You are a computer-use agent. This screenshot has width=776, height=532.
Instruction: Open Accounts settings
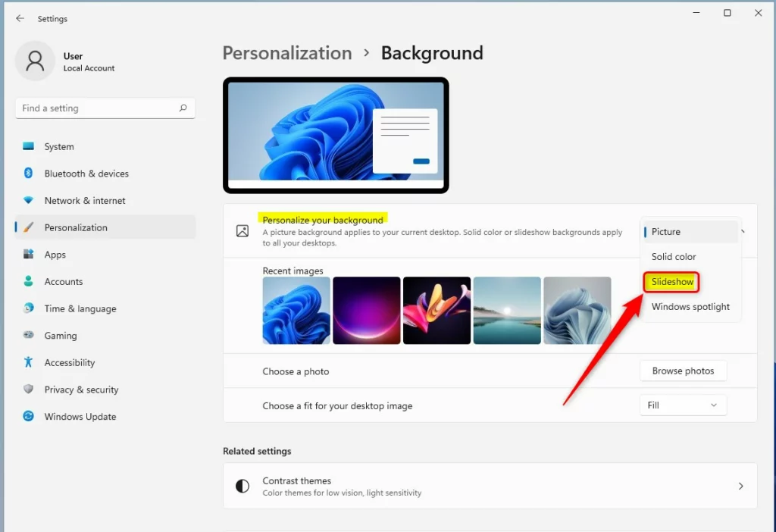[105, 281]
